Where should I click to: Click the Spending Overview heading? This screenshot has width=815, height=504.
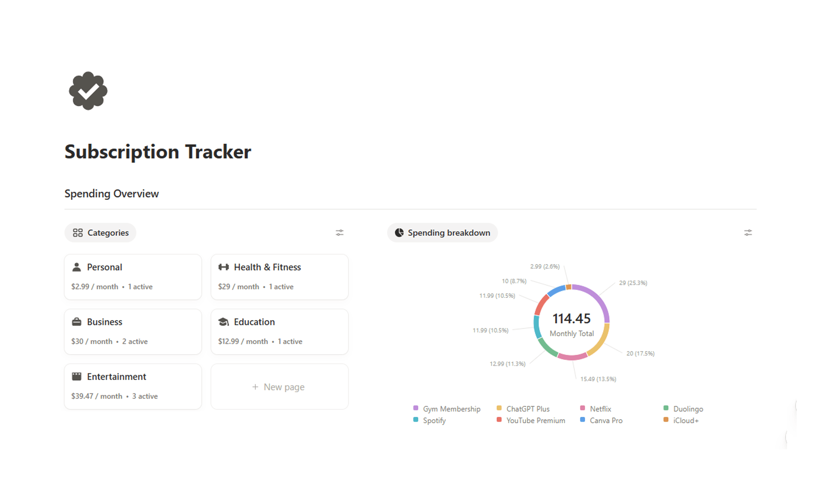click(112, 193)
